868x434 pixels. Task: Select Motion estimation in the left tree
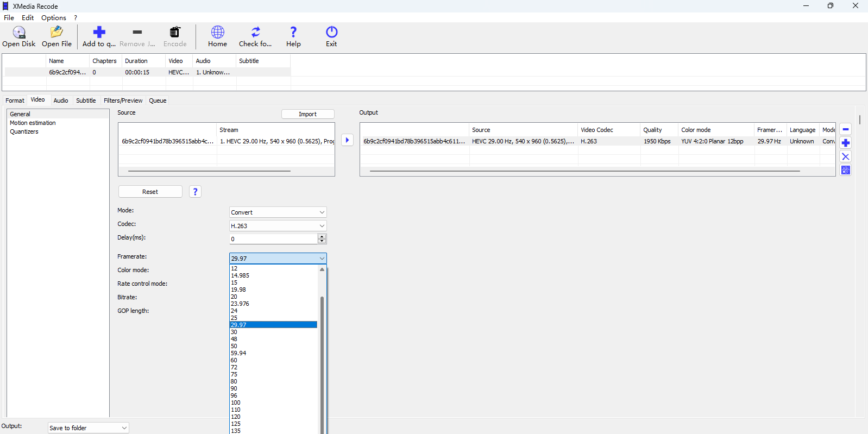(33, 123)
